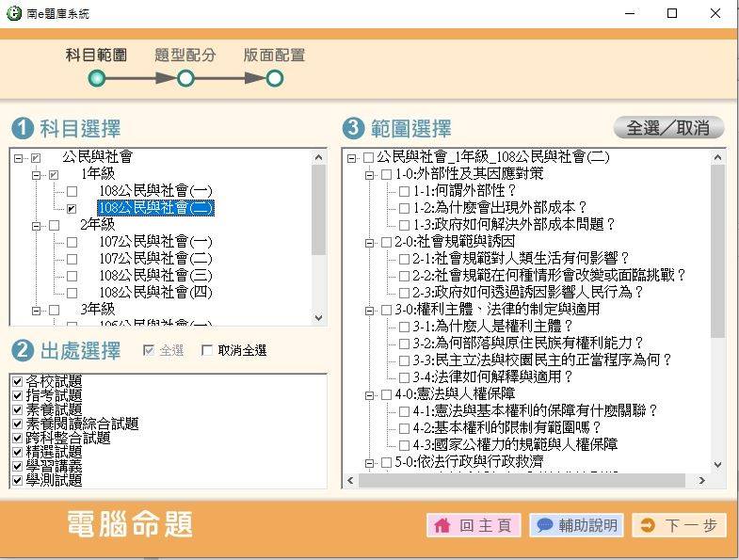Collapse the 2-0:社會規範與誘因 node

(369, 243)
